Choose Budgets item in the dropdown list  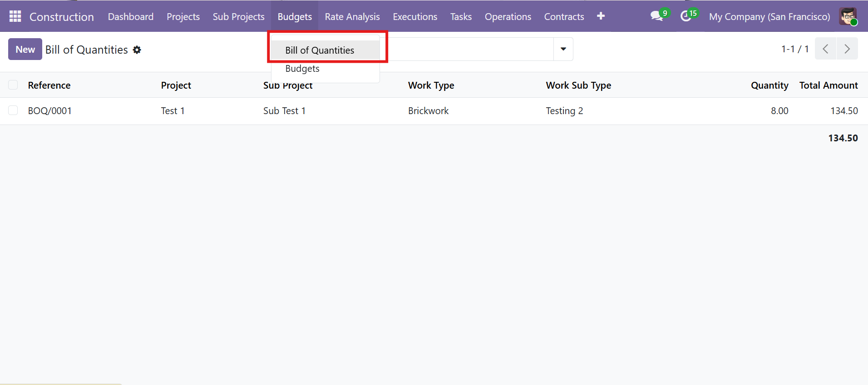pos(302,69)
